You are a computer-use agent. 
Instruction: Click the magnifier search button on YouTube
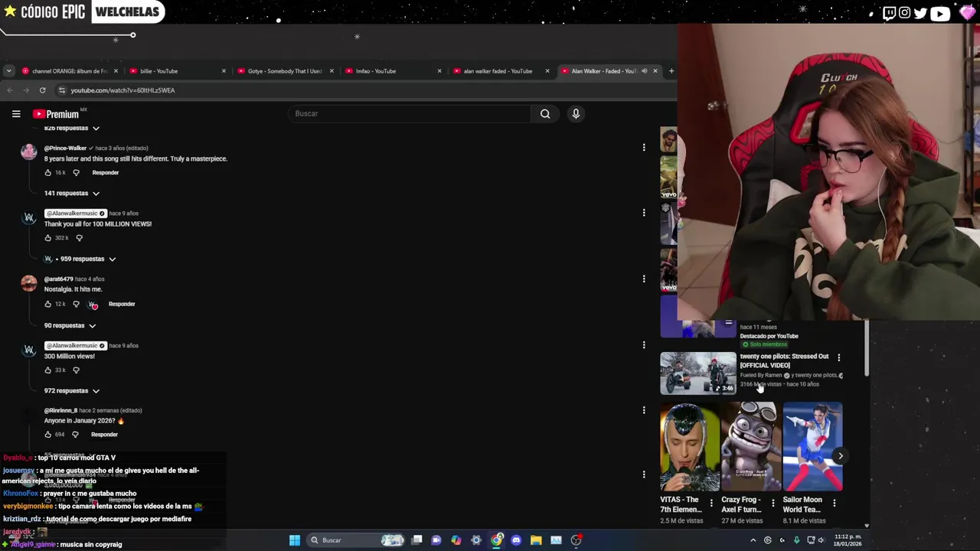coord(545,114)
